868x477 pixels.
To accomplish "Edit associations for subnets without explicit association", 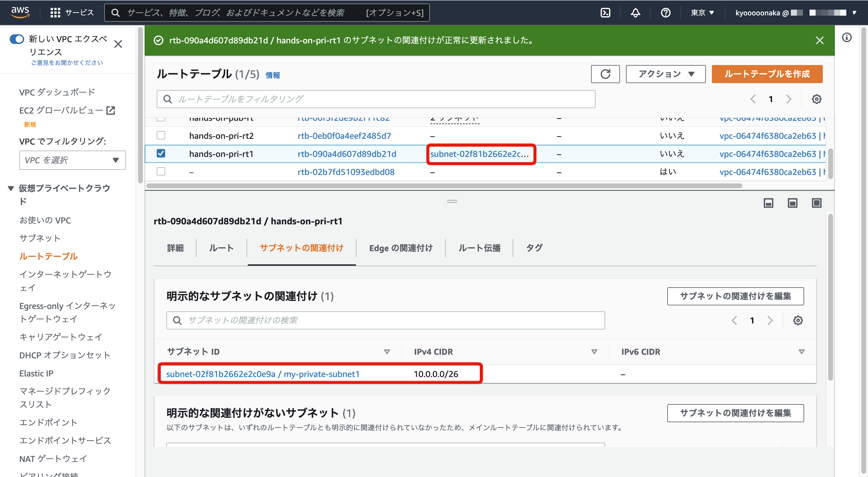I will click(x=735, y=413).
